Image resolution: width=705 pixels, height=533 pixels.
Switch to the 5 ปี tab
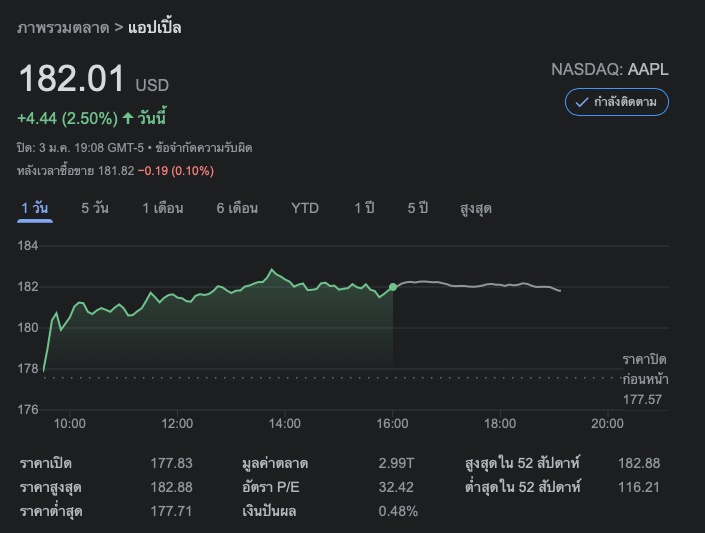[x=417, y=208]
